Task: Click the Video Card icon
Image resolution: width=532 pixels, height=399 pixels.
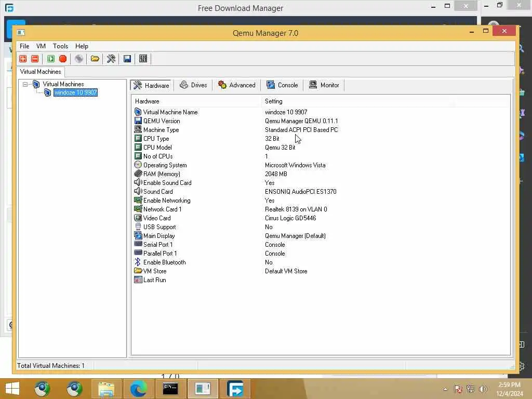Action: 138,218
